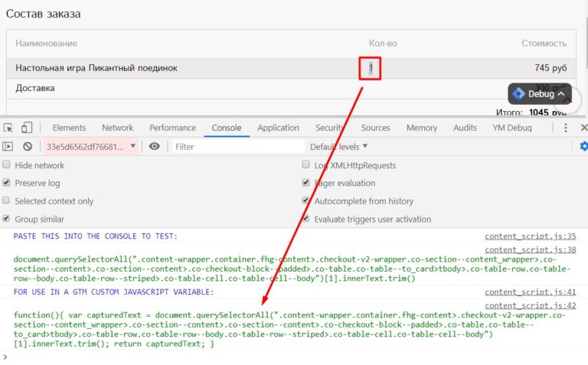The width and height of the screenshot is (588, 365).
Task: Select the Console tab
Action: point(227,128)
